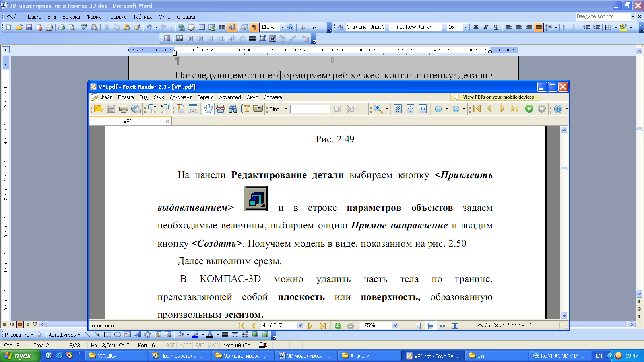The image size is (644, 362).
Task: Toggle Italic (К) formatting in Word
Action: 486,27
